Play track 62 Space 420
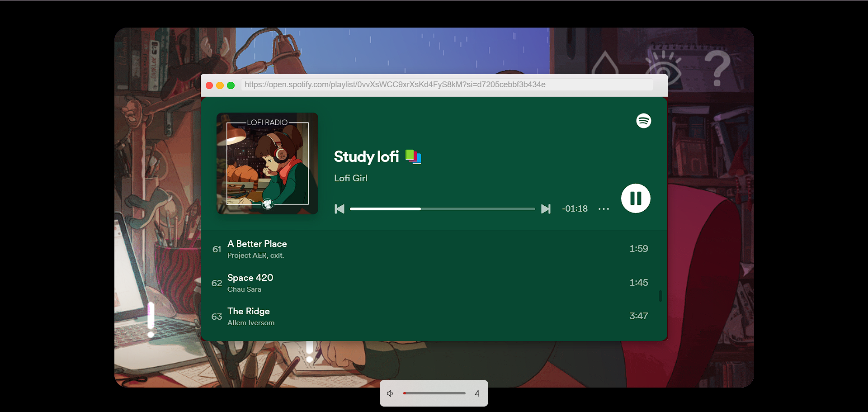Image resolution: width=868 pixels, height=412 pixels. point(434,283)
